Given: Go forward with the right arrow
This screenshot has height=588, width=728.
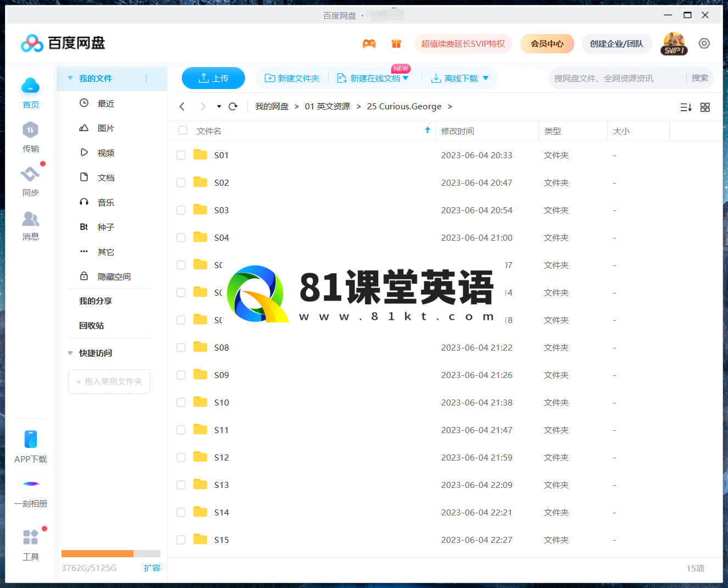Looking at the screenshot, I should click(x=203, y=107).
